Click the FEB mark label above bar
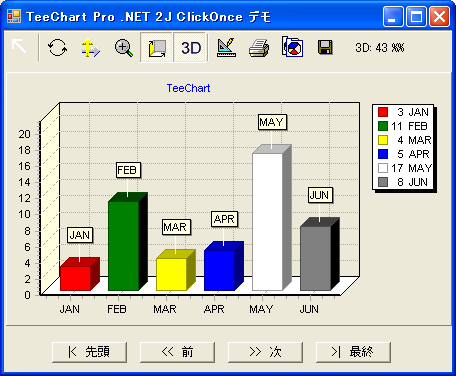 [128, 170]
